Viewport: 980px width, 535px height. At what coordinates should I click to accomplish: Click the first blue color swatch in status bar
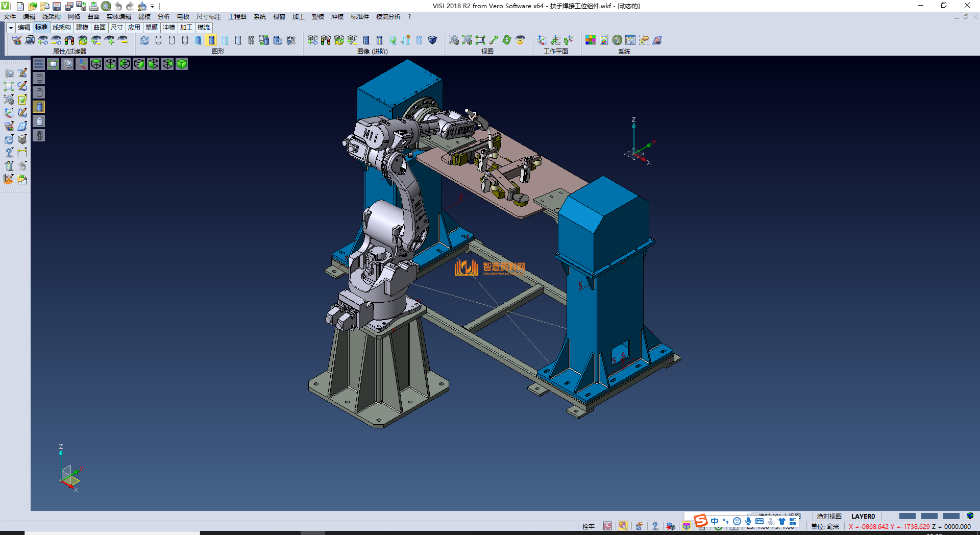[907, 516]
